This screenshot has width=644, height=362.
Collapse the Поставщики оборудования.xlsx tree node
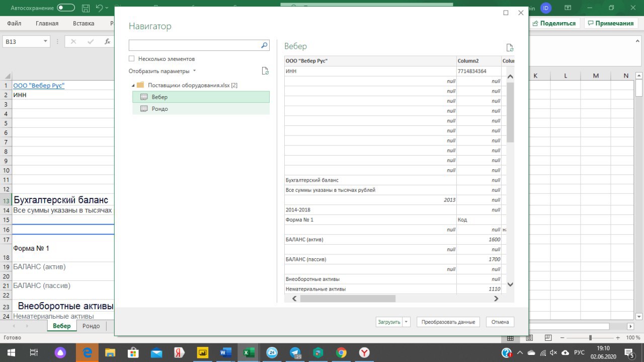click(x=133, y=86)
